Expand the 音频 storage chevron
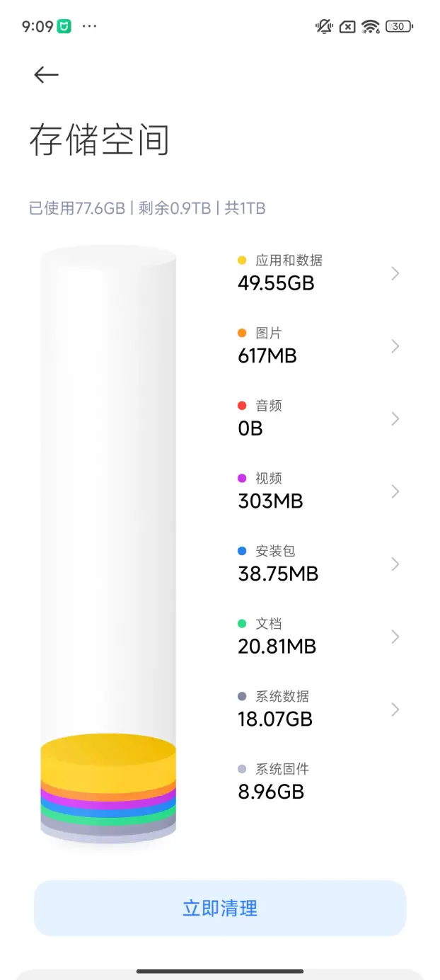Viewport: 440px width, 980px height. click(395, 418)
